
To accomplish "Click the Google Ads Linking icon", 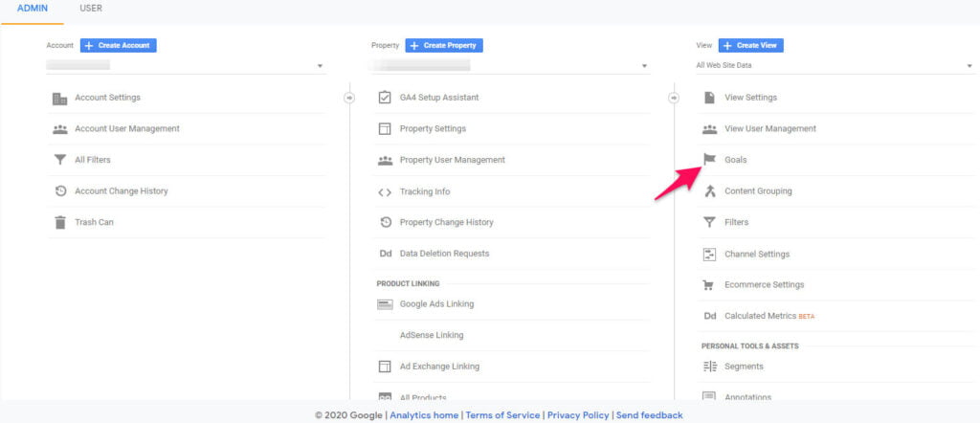I will click(x=385, y=304).
